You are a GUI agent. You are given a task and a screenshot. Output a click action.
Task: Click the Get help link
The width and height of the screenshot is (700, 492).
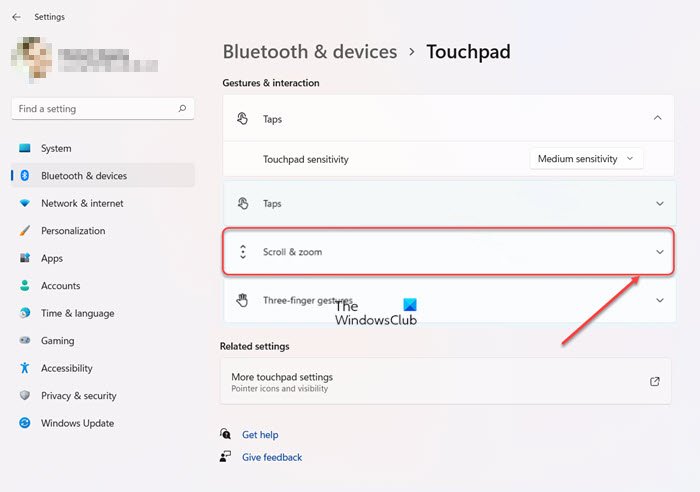click(x=260, y=435)
